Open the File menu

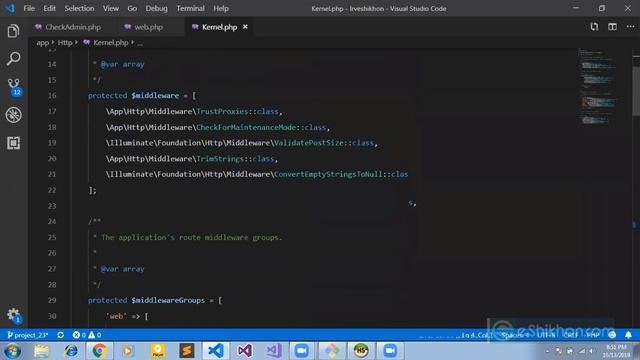pos(29,9)
